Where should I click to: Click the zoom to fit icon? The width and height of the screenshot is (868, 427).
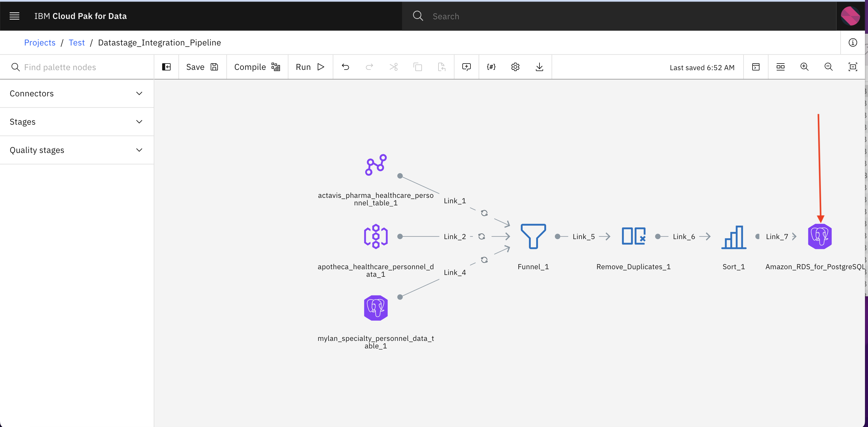[853, 67]
